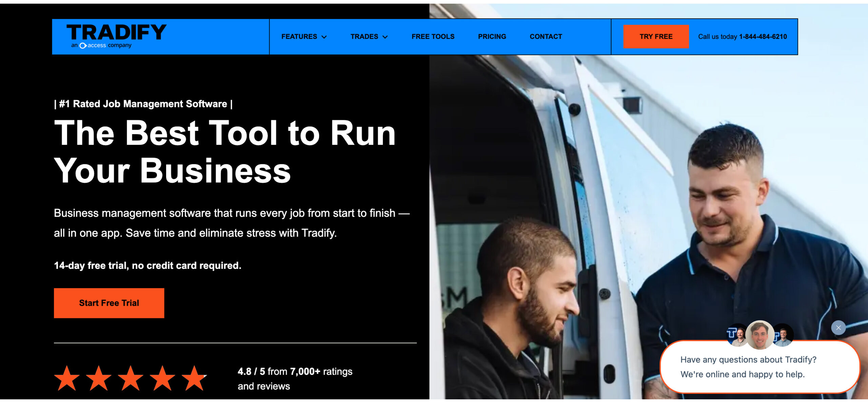The height and width of the screenshot is (403, 868).
Task: Click the Tradify logo
Action: tap(116, 36)
